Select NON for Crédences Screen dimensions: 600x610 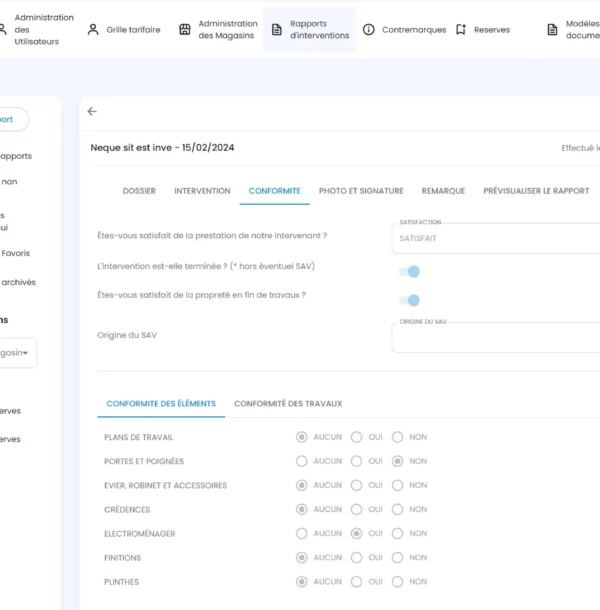tap(397, 509)
